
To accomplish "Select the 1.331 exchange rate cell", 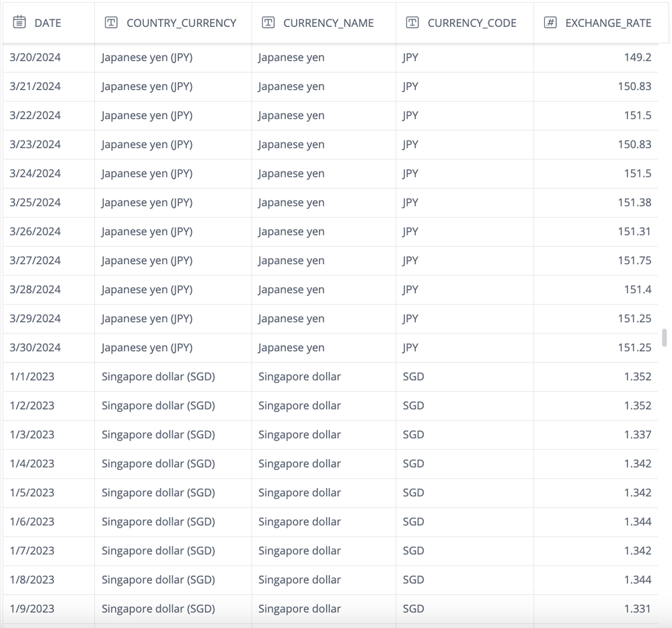I will [x=637, y=609].
